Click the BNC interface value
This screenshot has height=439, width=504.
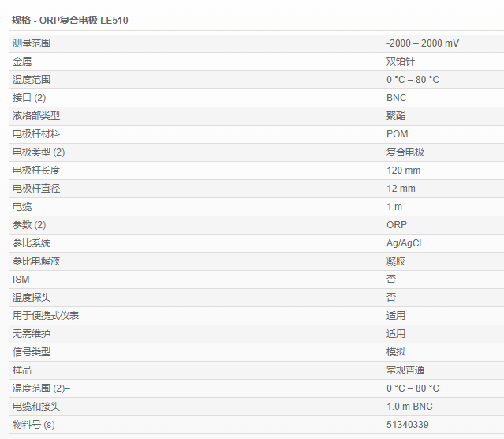(396, 98)
